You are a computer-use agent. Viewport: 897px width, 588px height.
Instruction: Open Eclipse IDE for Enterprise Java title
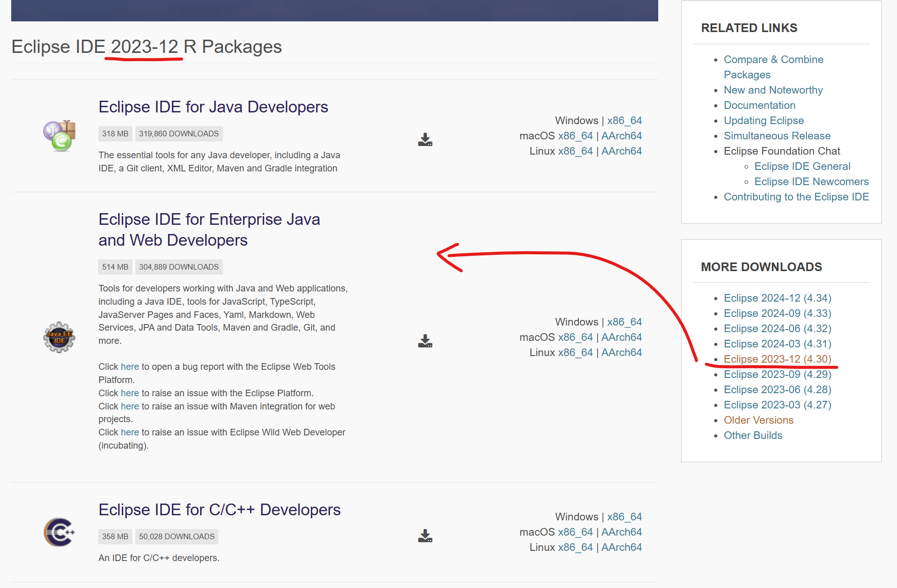[x=209, y=229]
